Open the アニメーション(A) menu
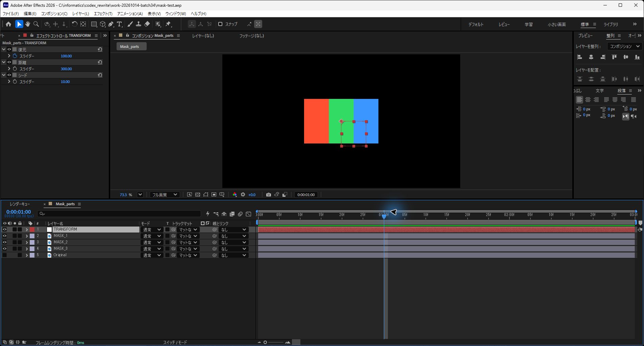The height and width of the screenshot is (346, 644). point(130,14)
